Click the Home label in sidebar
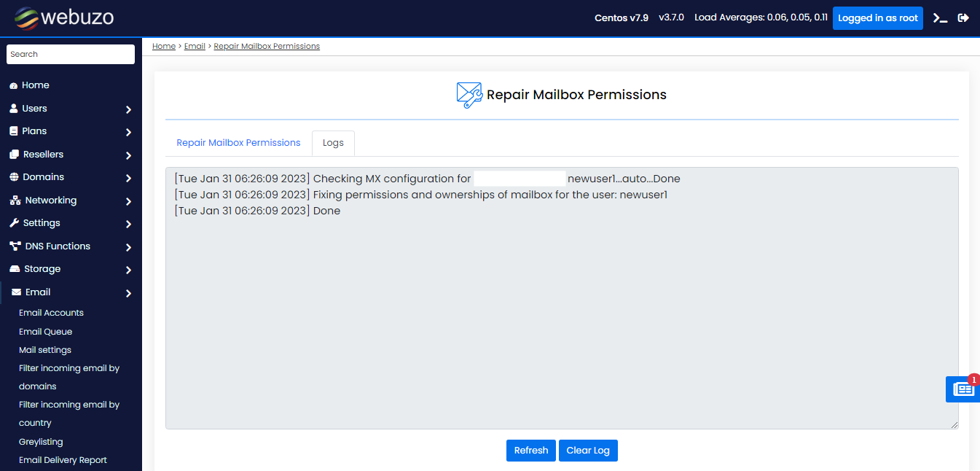980x471 pixels. click(36, 85)
